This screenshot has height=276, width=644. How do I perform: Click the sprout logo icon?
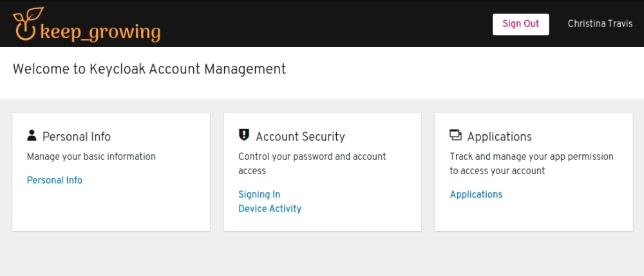(x=28, y=24)
